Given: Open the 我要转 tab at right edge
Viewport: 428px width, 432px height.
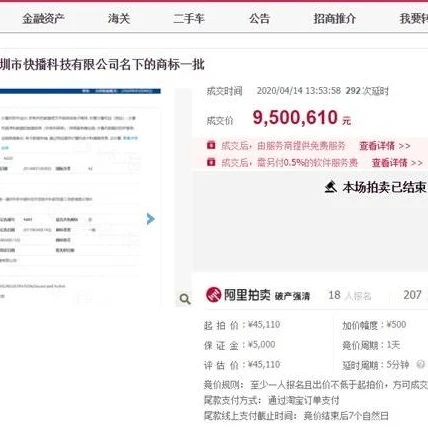Looking at the screenshot, I should [x=414, y=19].
